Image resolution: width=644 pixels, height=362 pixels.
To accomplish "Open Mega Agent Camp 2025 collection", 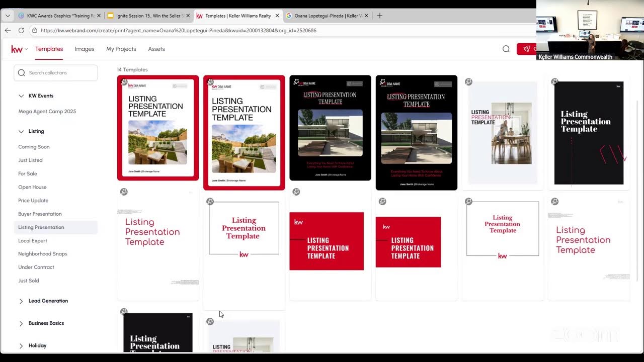I will (47, 112).
